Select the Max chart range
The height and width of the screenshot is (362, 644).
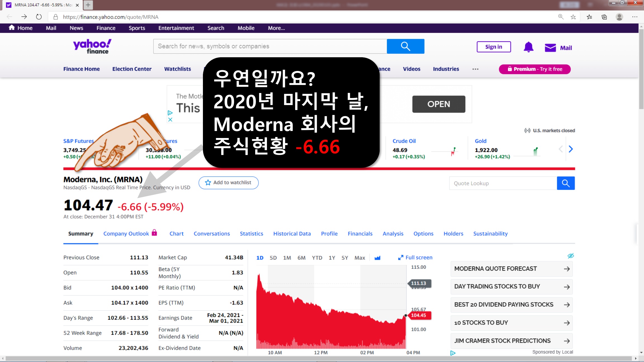(x=360, y=258)
